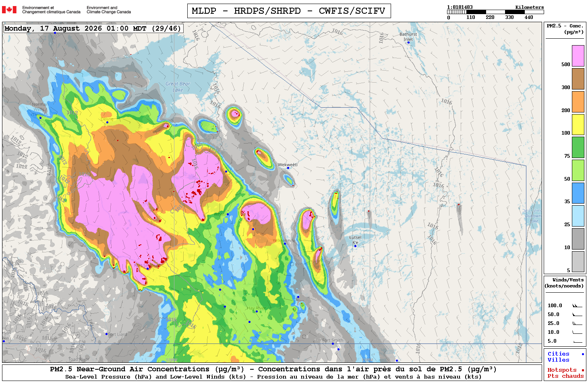Select the Bathurst Inlet city dot

click(x=408, y=42)
